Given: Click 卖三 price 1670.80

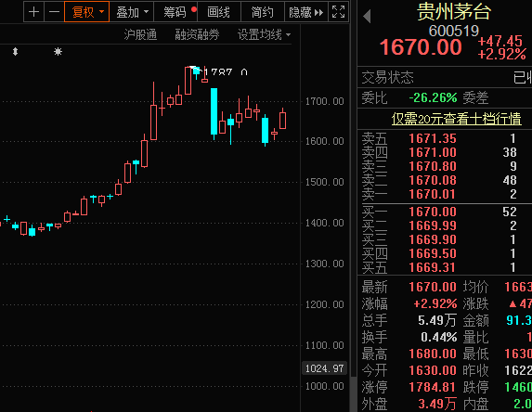Looking at the screenshot, I should click(x=433, y=166).
